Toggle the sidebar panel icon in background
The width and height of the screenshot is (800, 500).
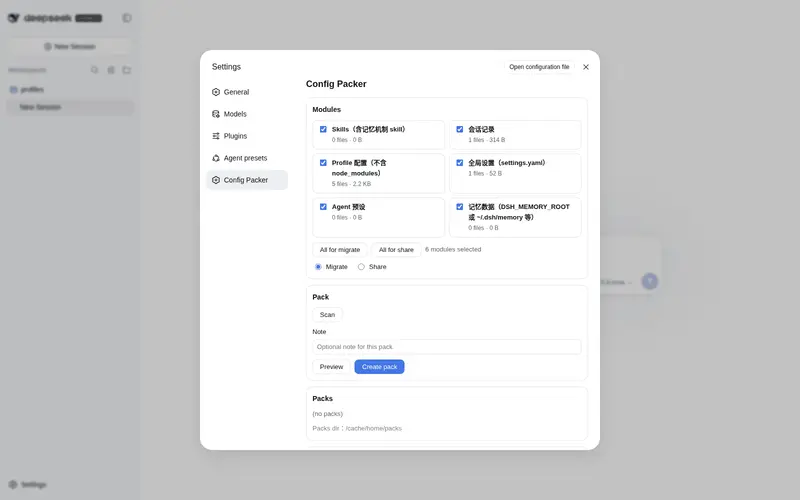[127, 18]
